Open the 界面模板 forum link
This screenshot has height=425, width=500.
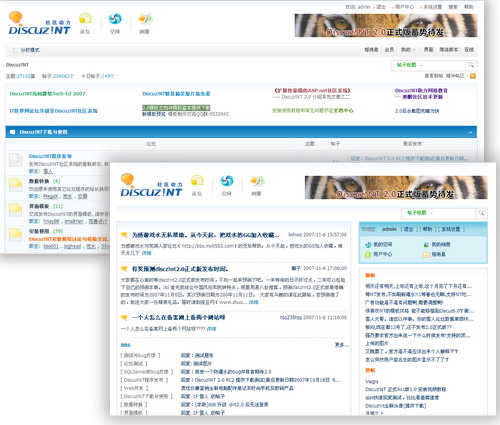click(39, 206)
